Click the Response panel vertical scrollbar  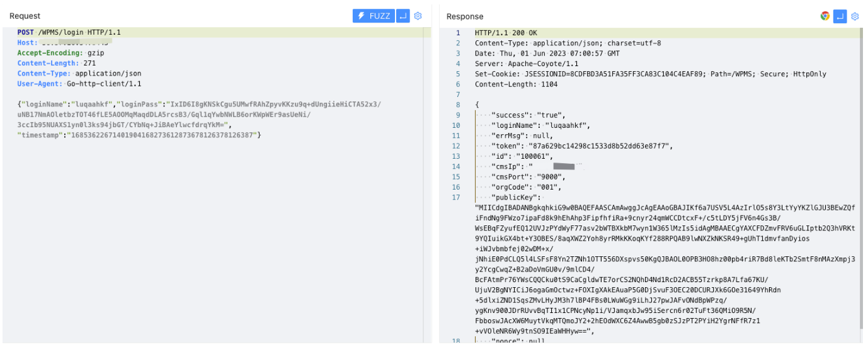(862, 189)
